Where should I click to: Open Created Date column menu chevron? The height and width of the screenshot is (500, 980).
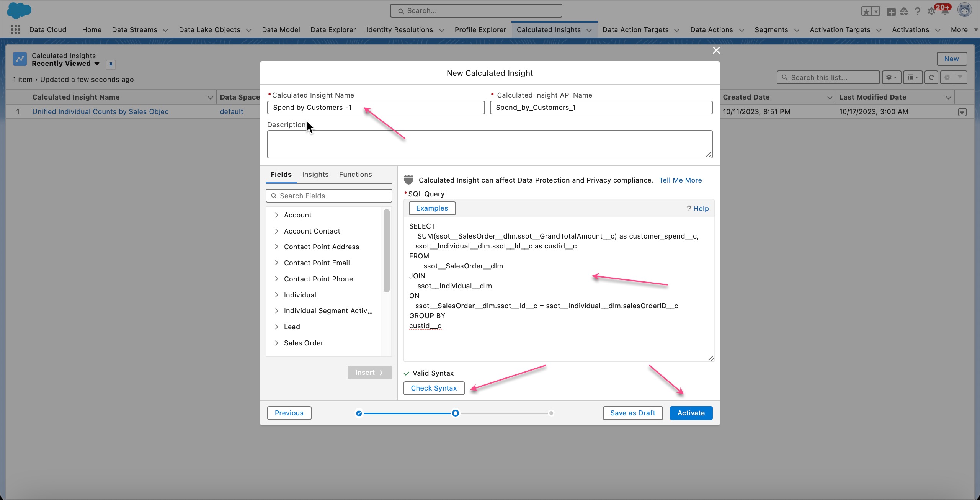click(x=830, y=98)
